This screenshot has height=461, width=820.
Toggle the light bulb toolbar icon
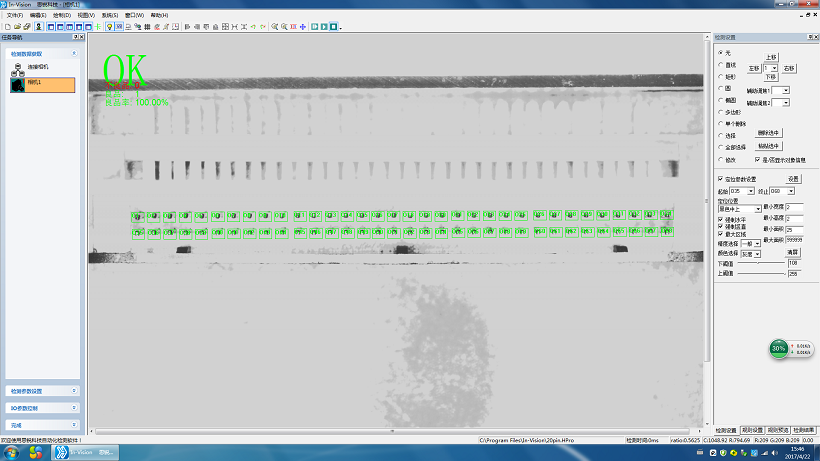point(108,26)
